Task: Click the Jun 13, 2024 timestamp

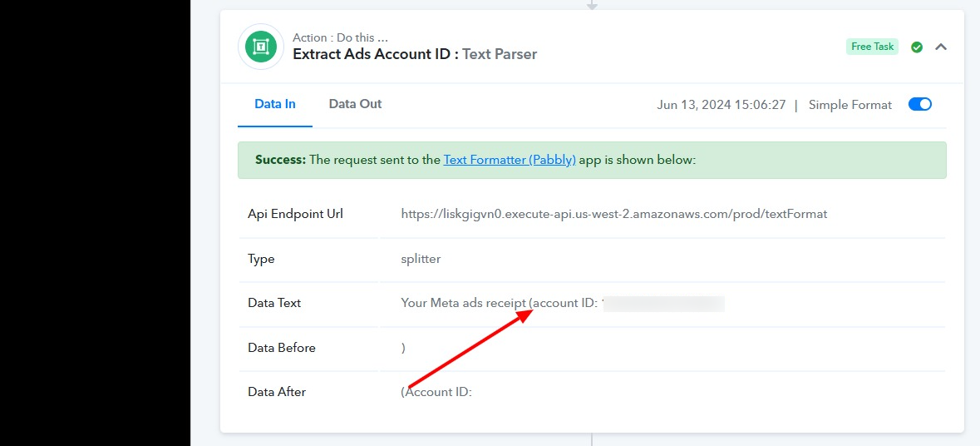Action: [x=721, y=105]
